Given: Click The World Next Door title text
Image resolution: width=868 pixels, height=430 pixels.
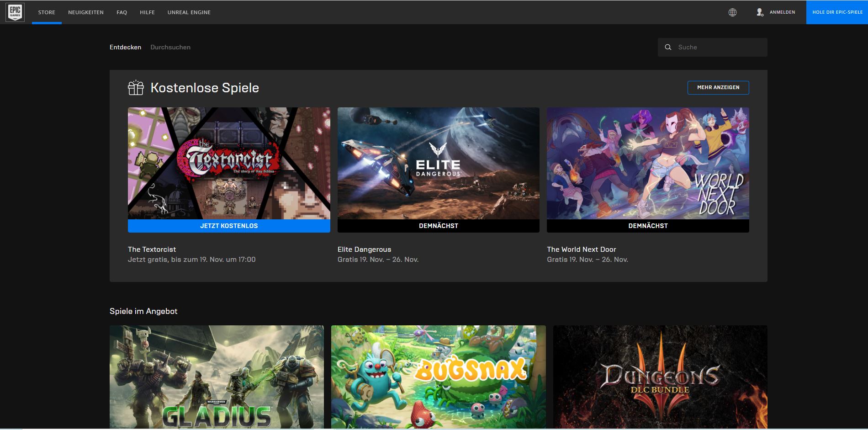Looking at the screenshot, I should (x=582, y=249).
